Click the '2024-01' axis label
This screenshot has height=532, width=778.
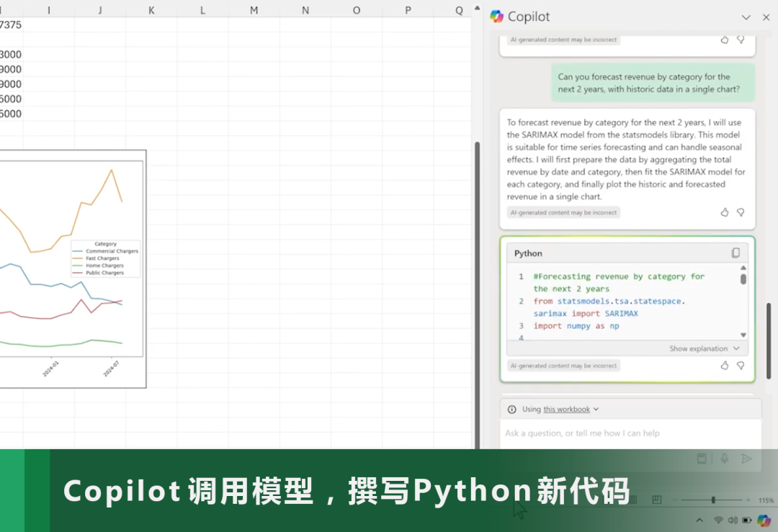50,369
